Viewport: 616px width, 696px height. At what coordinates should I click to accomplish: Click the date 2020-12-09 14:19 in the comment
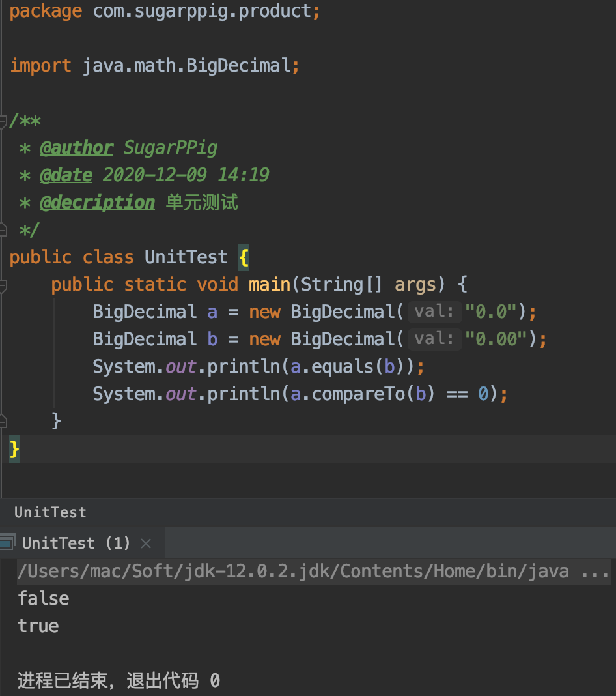click(186, 175)
